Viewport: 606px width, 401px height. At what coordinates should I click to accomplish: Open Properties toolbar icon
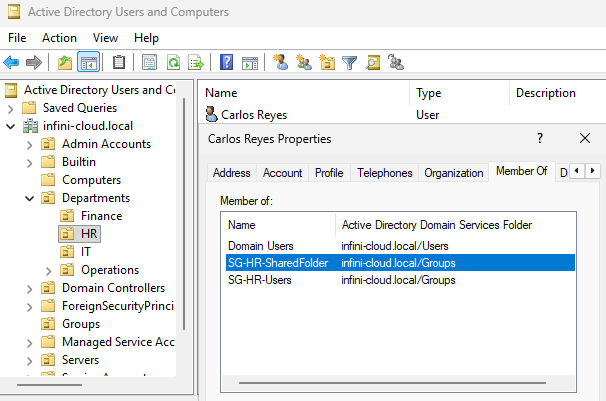(x=149, y=62)
